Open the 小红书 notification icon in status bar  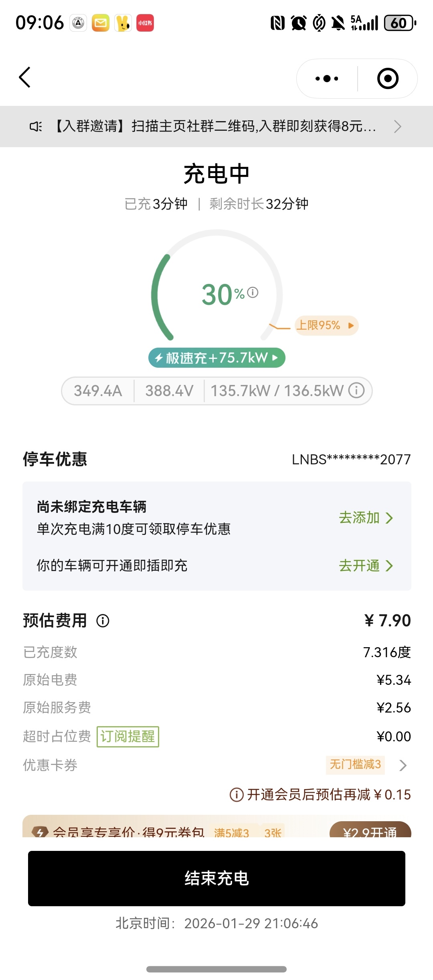coord(145,23)
